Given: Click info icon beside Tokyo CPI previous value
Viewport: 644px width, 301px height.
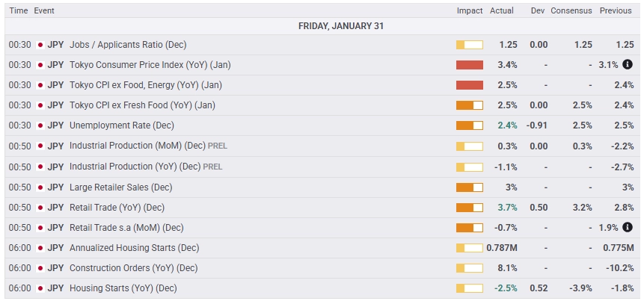Looking at the screenshot, I should [x=627, y=64].
